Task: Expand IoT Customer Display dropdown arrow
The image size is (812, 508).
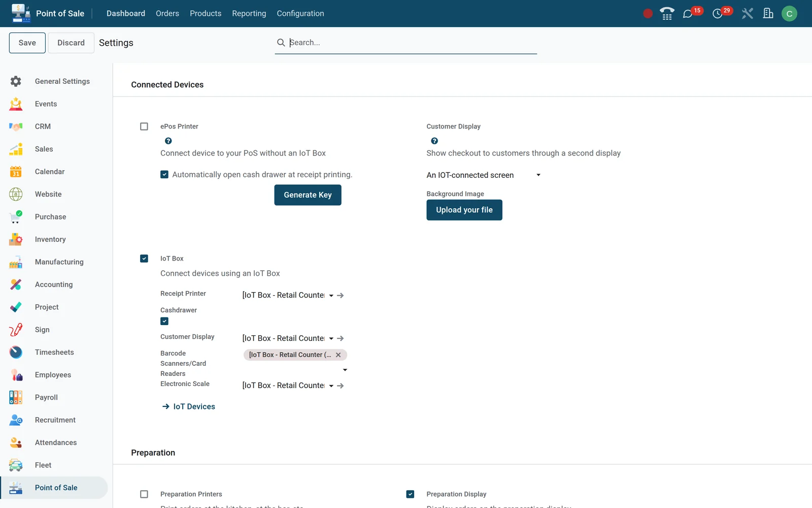Action: click(331, 338)
